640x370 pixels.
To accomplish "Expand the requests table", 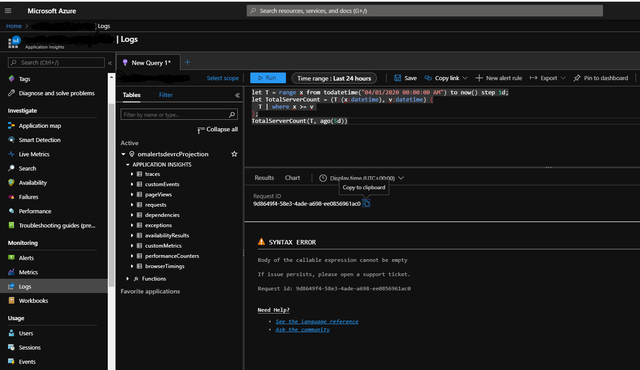I will (132, 205).
